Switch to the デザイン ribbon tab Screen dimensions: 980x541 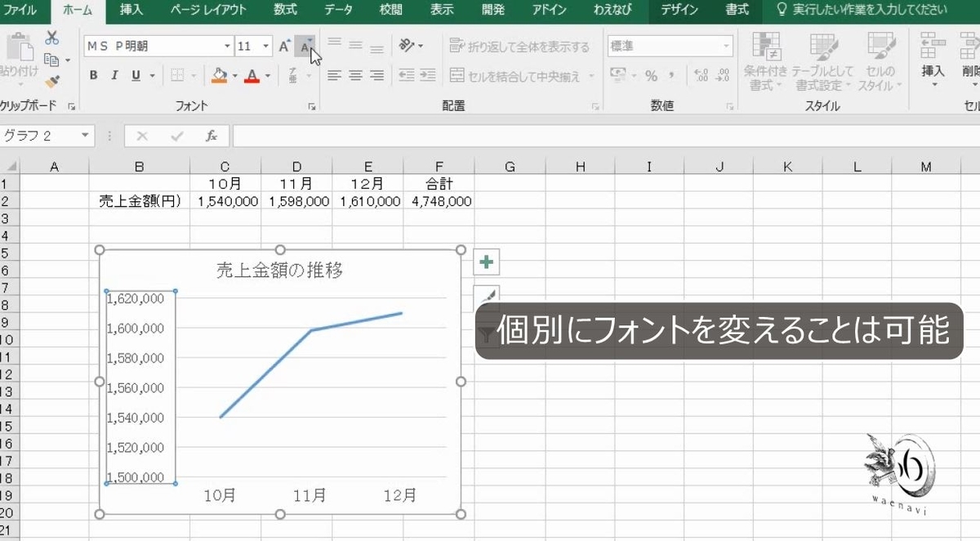[x=681, y=10]
